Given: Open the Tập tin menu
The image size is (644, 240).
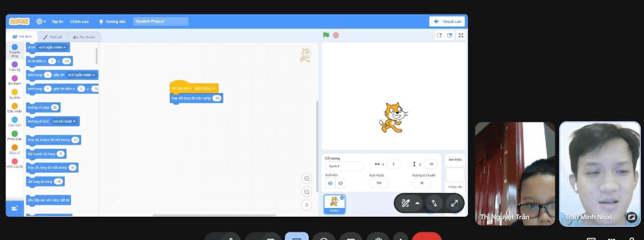Looking at the screenshot, I should click(x=57, y=21).
